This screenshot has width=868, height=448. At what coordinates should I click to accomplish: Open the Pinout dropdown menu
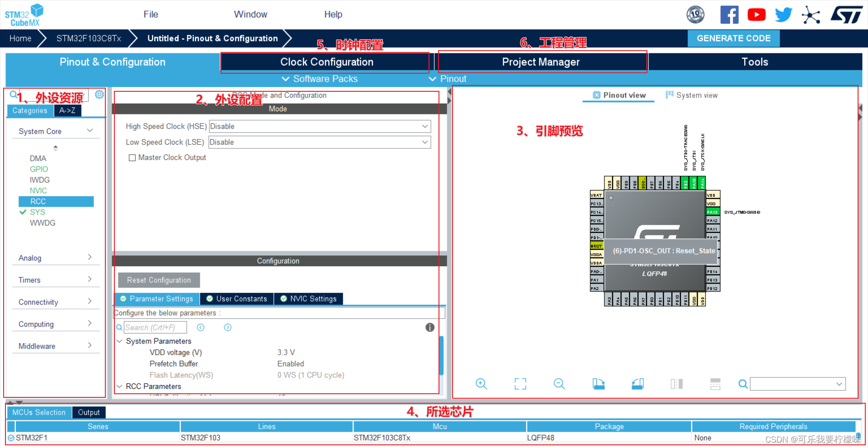[447, 79]
